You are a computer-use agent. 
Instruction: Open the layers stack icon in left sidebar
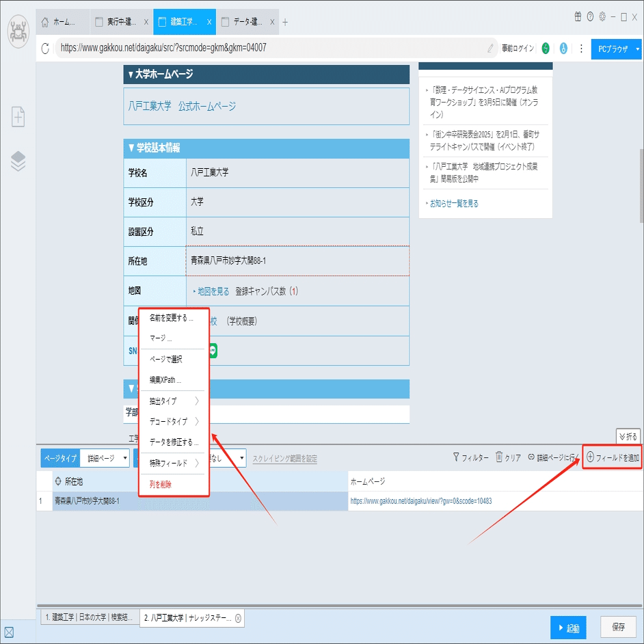click(18, 161)
